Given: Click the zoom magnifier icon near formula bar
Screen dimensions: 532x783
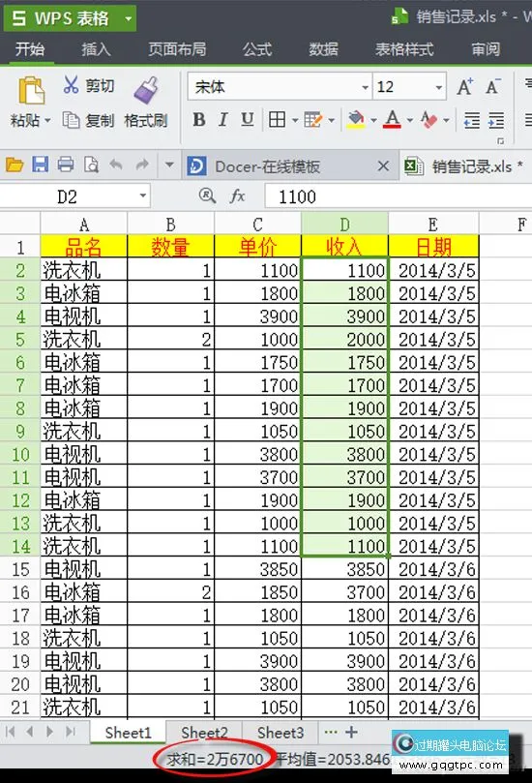Looking at the screenshot, I should tap(207, 196).
